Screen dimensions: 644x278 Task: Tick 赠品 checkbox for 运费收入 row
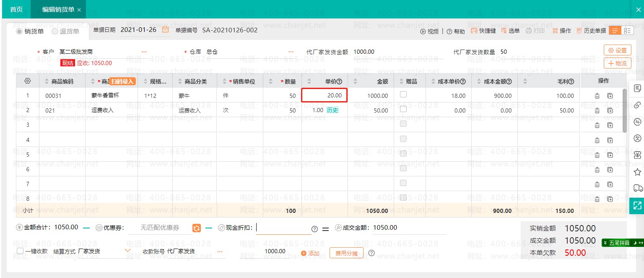403,109
